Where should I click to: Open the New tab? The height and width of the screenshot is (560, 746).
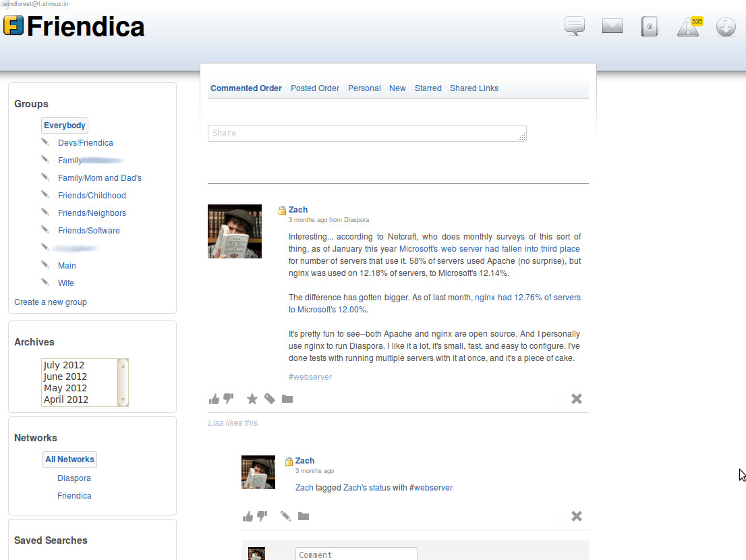tap(397, 88)
